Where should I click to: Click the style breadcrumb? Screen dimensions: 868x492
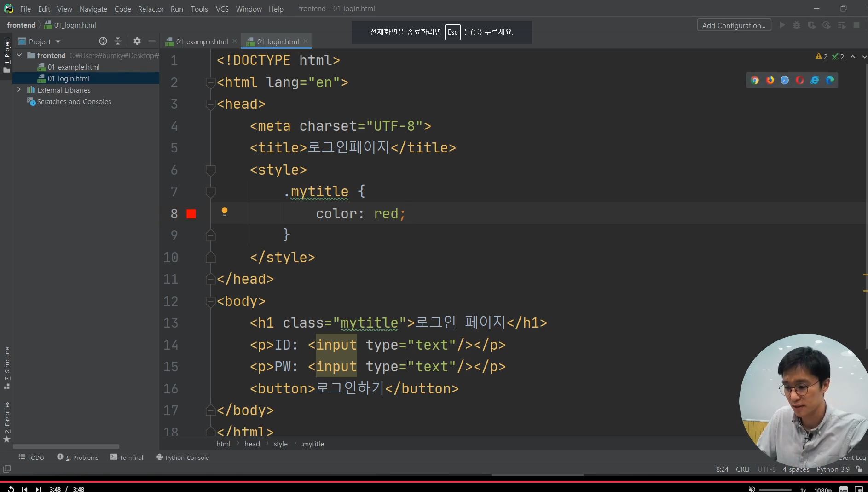pos(281,444)
